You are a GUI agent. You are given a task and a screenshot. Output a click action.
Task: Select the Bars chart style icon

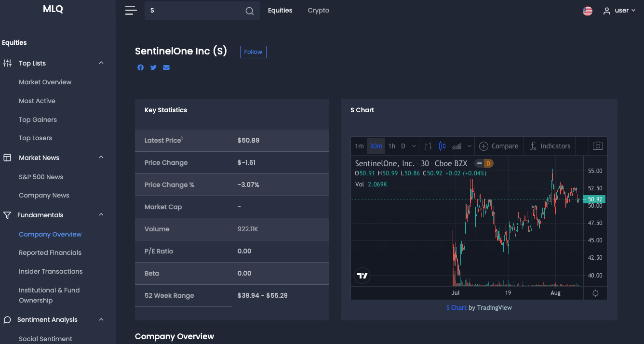428,146
